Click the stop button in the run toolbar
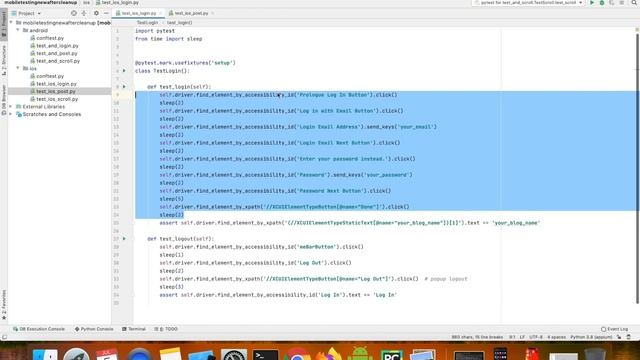This screenshot has width=640, height=360. point(621,2)
